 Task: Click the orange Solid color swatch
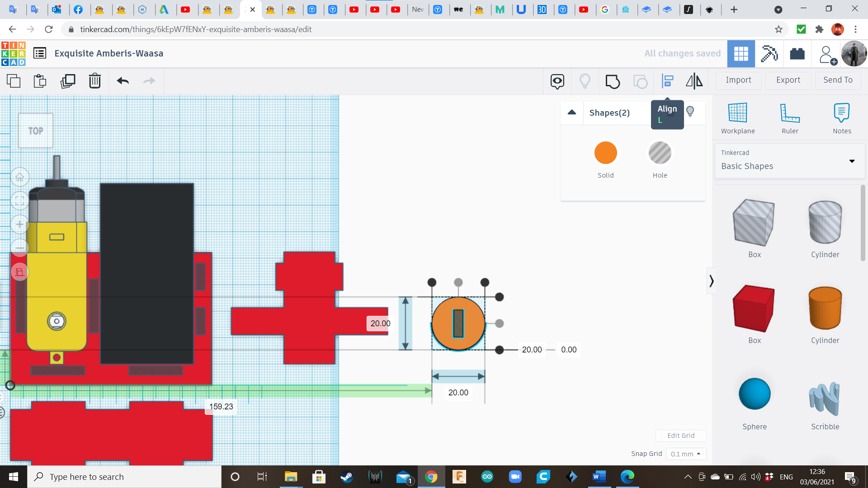point(606,153)
